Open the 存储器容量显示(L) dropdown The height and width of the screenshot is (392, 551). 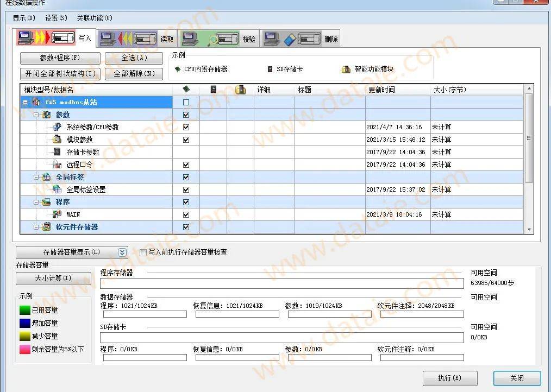coord(72,252)
